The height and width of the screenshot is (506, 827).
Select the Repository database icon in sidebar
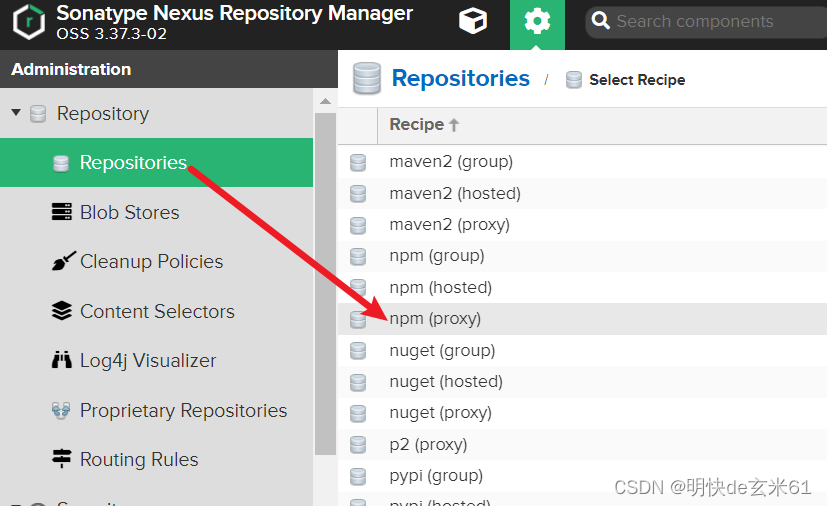[x=38, y=113]
